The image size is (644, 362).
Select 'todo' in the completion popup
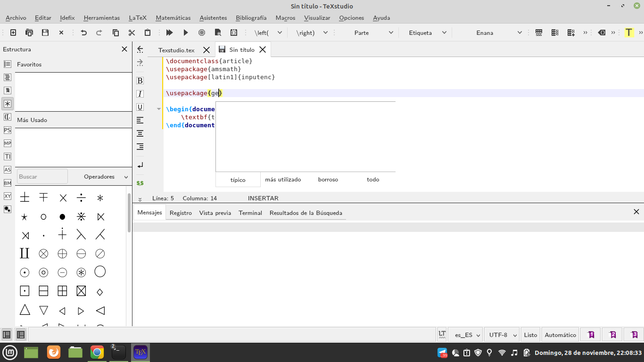click(372, 180)
